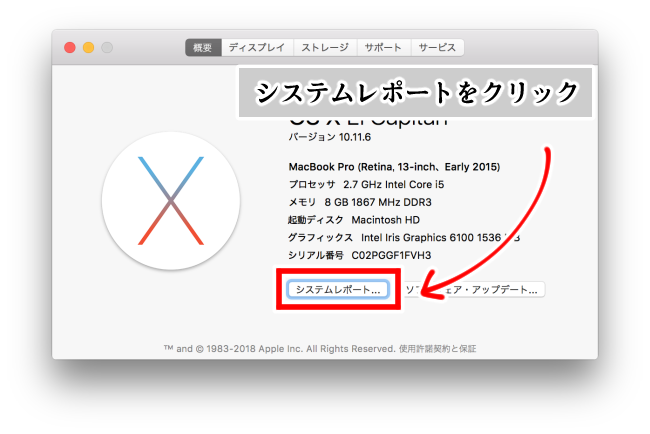650x434 pixels.
Task: Close the window with red button
Action: [x=70, y=48]
